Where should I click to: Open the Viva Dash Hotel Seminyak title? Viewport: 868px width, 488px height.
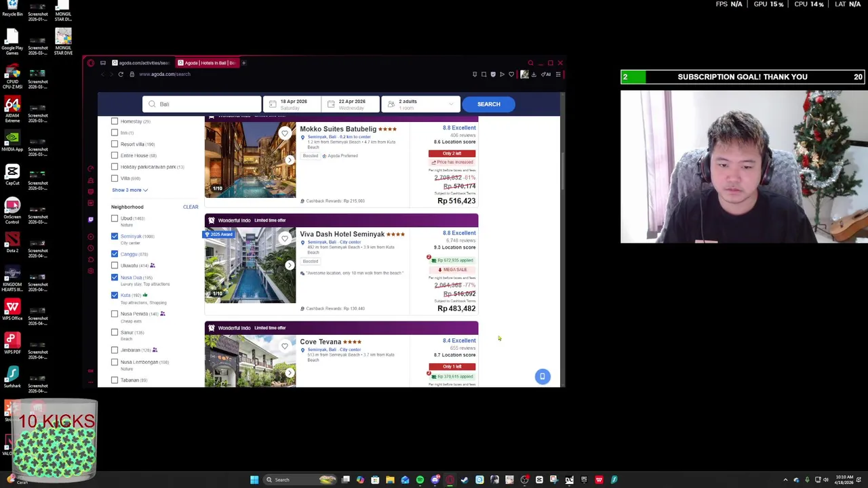pyautogui.click(x=342, y=234)
